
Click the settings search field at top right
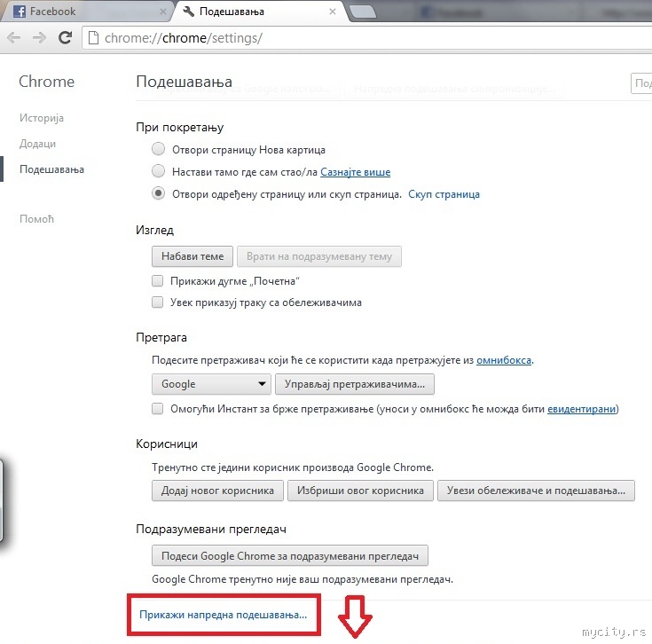click(641, 83)
